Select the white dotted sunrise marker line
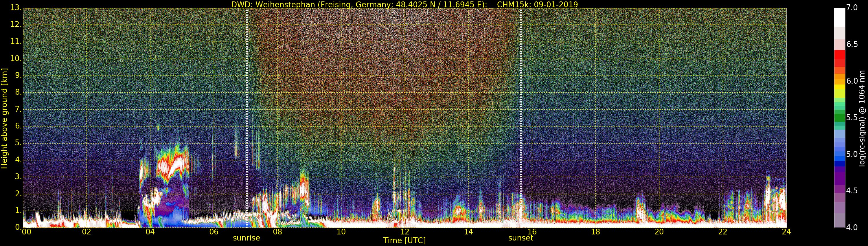This screenshot has width=868, height=246. [247, 118]
